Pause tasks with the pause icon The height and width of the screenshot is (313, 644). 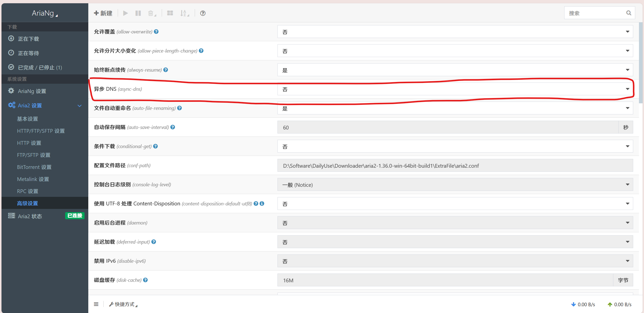(x=138, y=13)
